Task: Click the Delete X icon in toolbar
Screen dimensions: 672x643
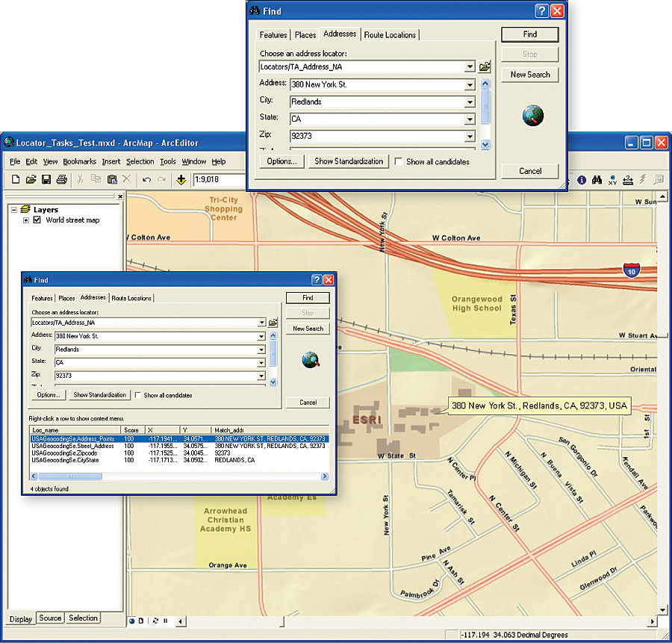Action: [x=127, y=179]
